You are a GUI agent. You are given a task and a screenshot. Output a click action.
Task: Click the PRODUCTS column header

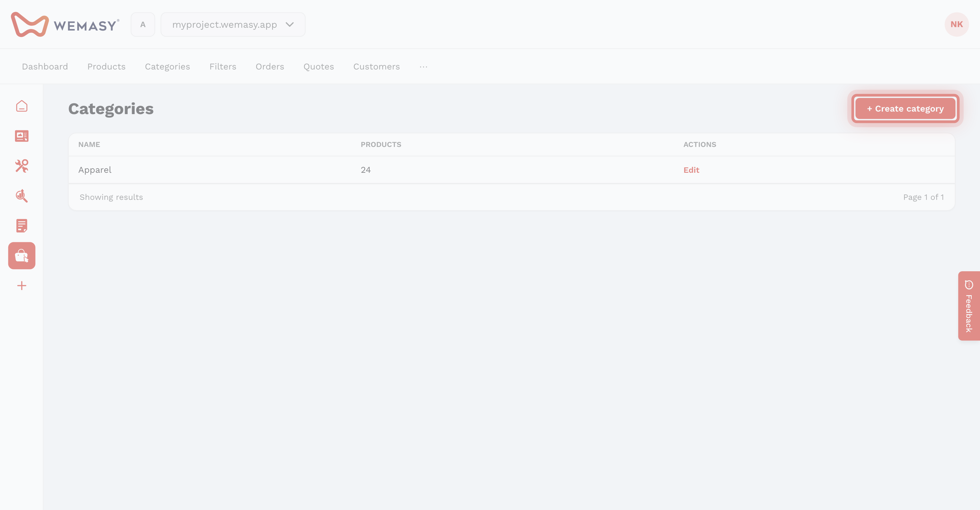pyautogui.click(x=381, y=144)
